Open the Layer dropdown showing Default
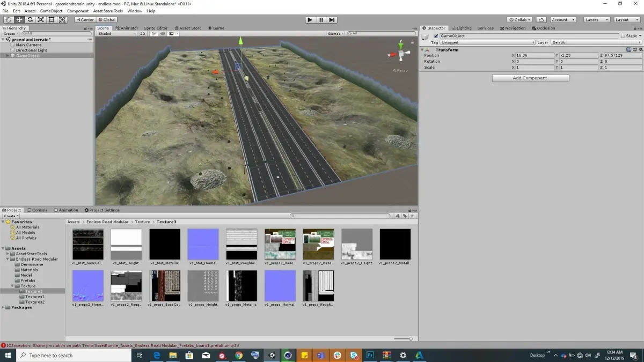The image size is (644, 362). tap(596, 42)
